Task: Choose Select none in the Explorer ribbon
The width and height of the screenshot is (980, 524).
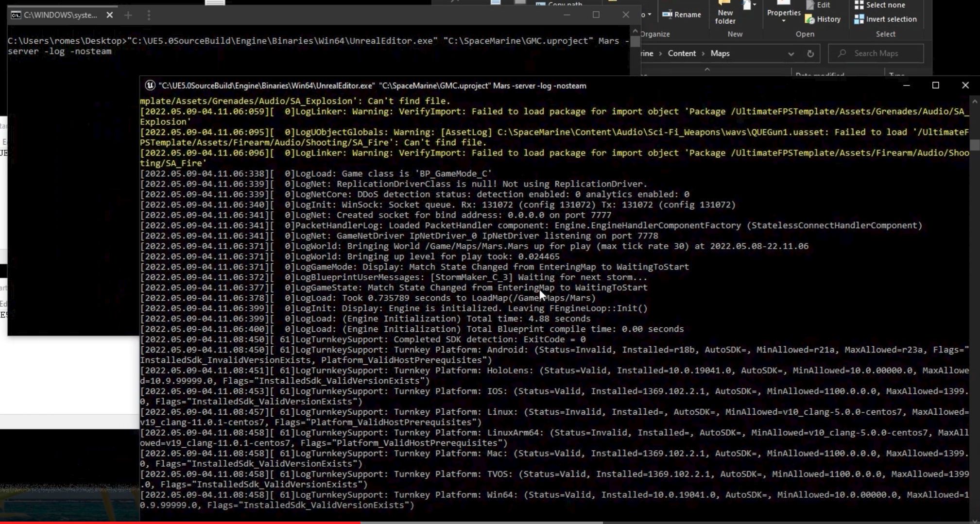Action: (x=880, y=5)
